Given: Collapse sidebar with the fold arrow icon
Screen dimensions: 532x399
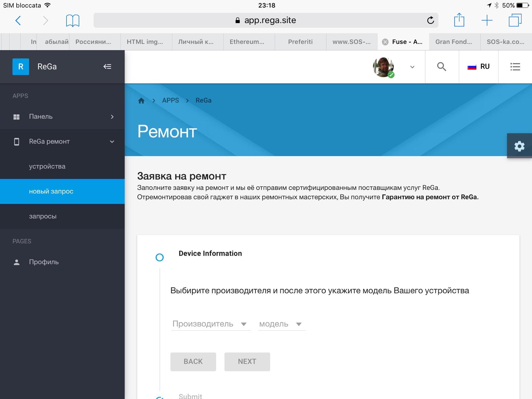Looking at the screenshot, I should coord(107,66).
